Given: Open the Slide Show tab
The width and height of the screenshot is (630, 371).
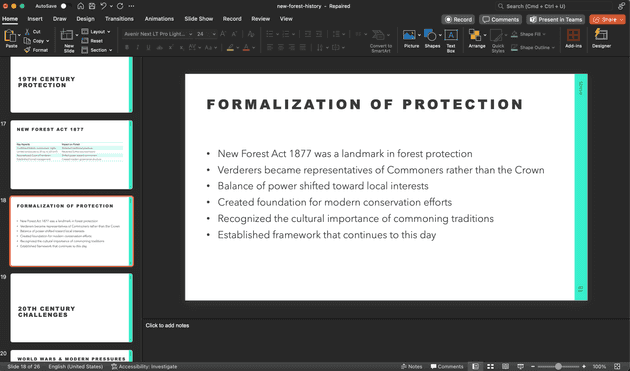Looking at the screenshot, I should [198, 19].
